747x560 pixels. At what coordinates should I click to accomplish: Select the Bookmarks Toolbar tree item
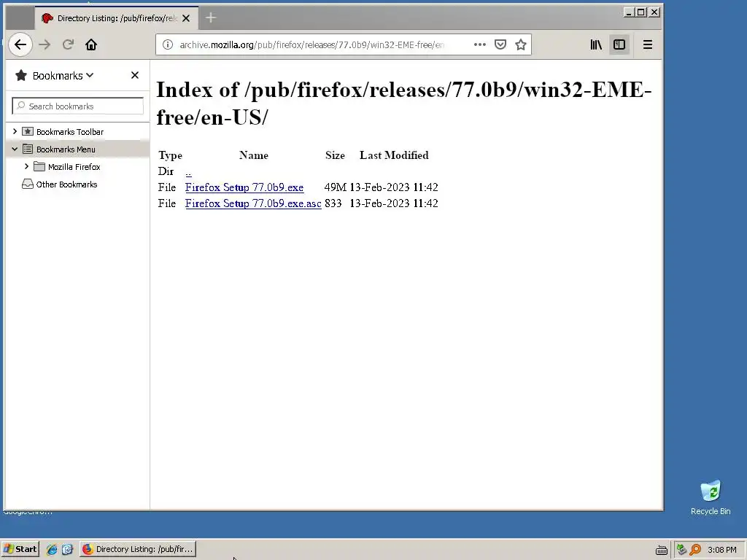[69, 132]
